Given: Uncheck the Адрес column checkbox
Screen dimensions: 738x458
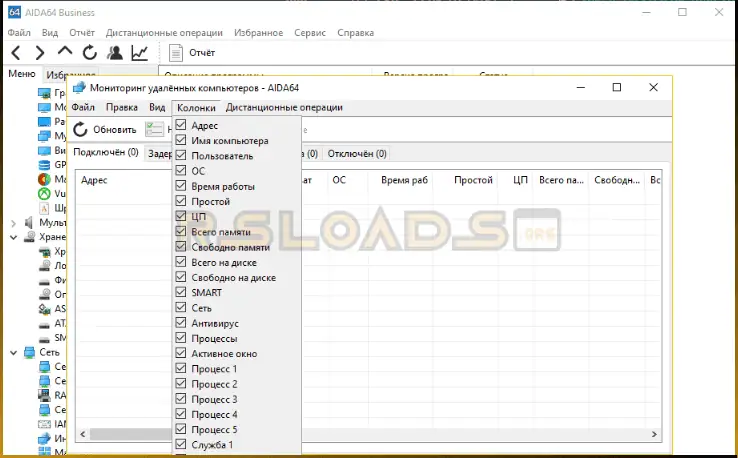Looking at the screenshot, I should pos(181,126).
